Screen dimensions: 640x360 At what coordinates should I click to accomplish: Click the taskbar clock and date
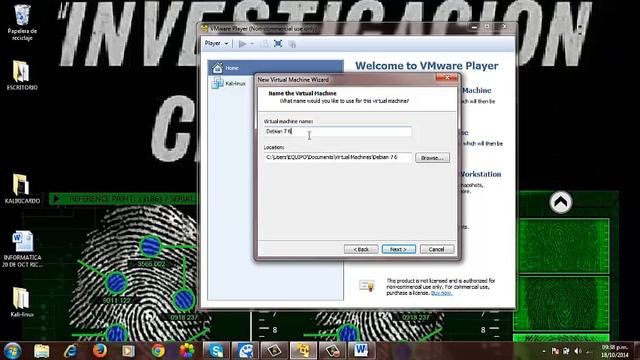click(x=614, y=351)
